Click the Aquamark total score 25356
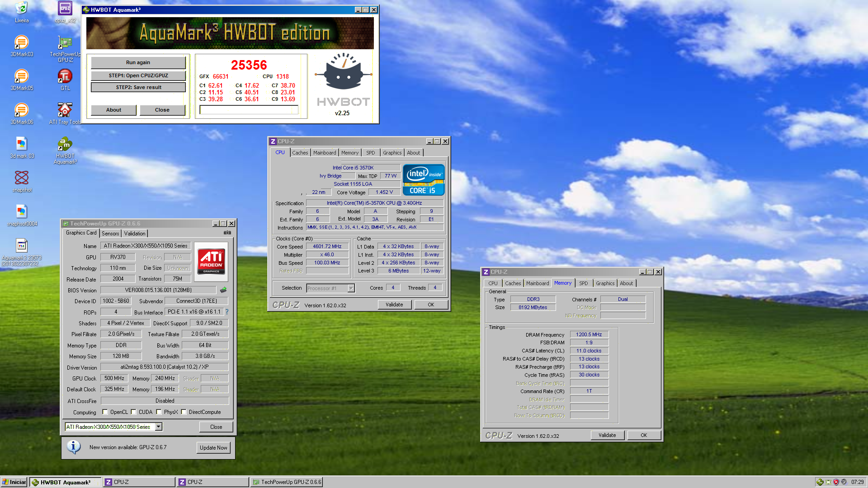This screenshot has width=868, height=488. coord(249,65)
